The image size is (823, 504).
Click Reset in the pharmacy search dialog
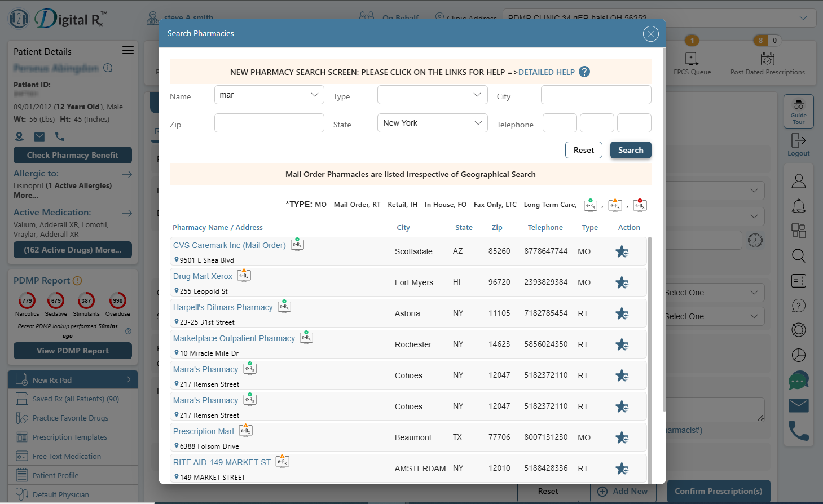[x=584, y=150]
